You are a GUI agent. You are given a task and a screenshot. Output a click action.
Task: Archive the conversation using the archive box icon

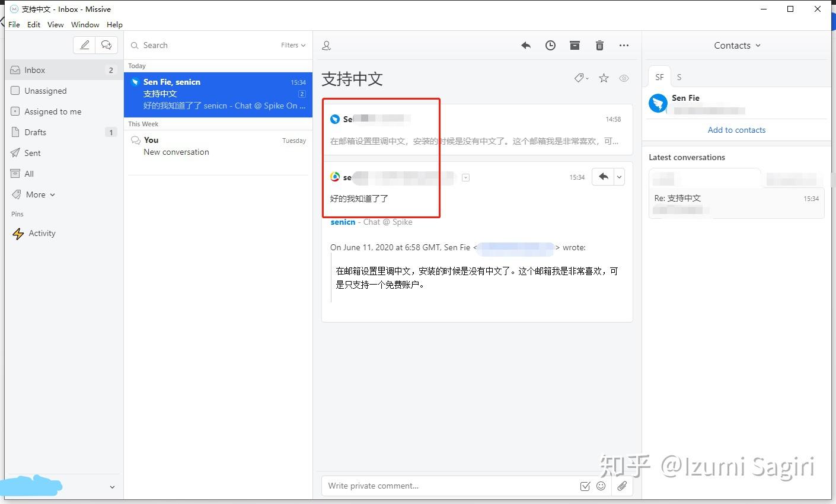(575, 45)
